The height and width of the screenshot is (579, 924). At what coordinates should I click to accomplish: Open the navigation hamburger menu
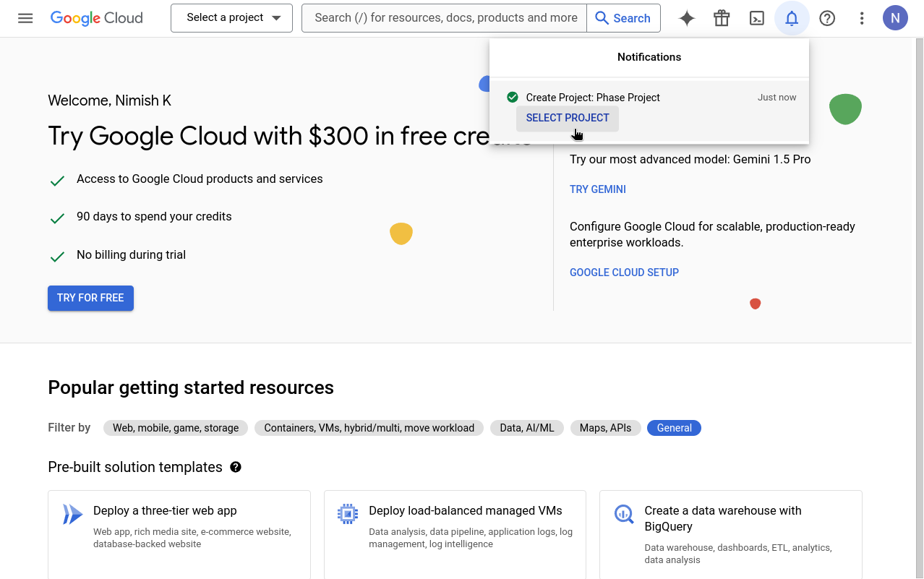[x=25, y=18]
